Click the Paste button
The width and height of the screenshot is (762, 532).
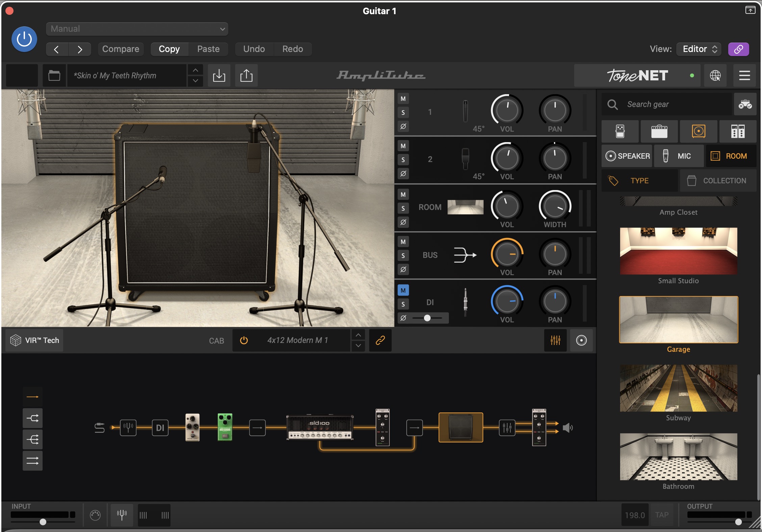pos(208,49)
